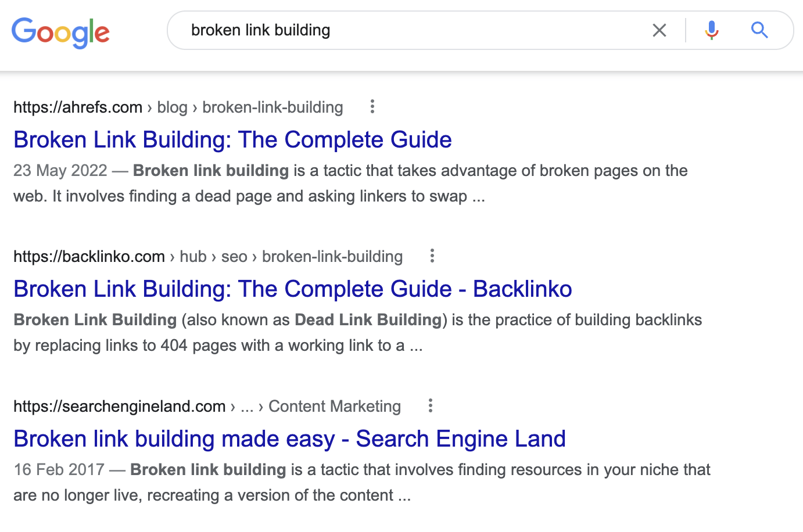
Task: Open the Ahrefs broken link building guide
Action: (x=232, y=139)
